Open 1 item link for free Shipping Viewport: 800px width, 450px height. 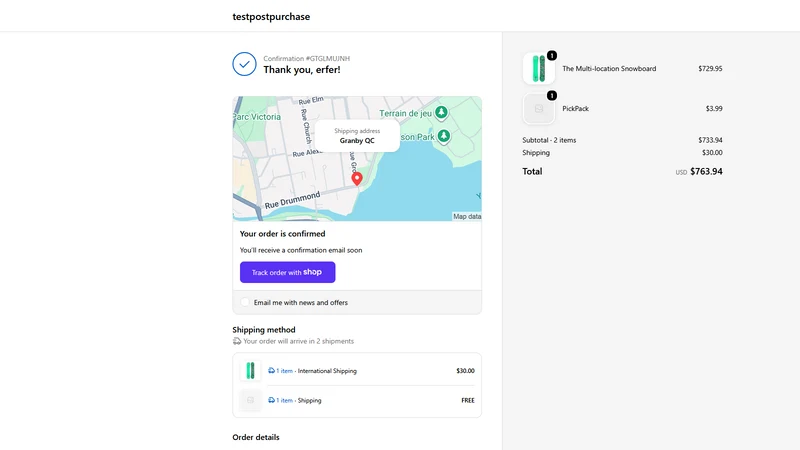285,401
